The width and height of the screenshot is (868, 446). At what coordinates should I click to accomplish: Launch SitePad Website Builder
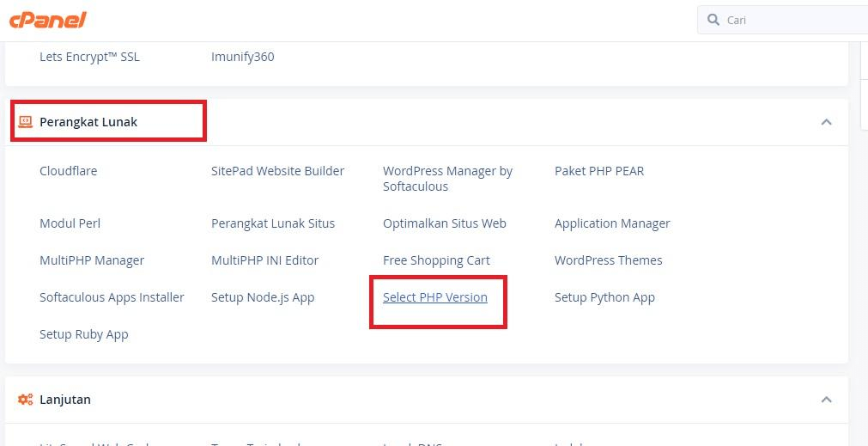click(277, 171)
